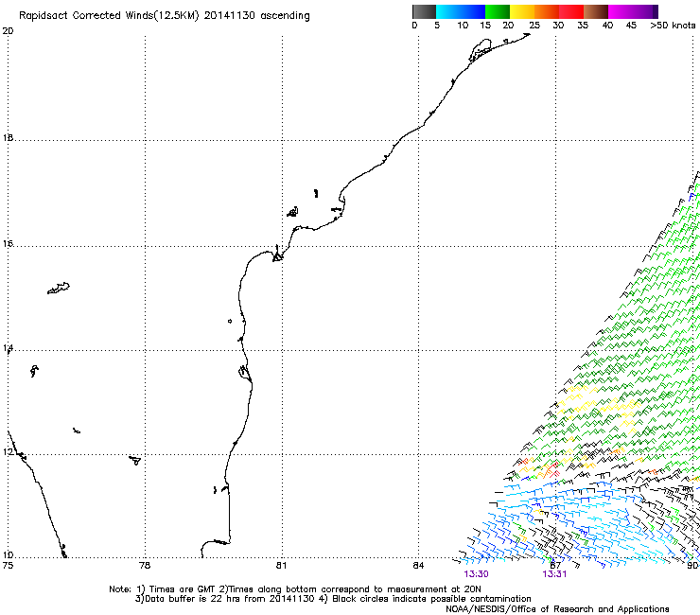Image resolution: width=700 pixels, height=615 pixels.
Task: Select the latitude '14' axis label
Action: [x=8, y=348]
